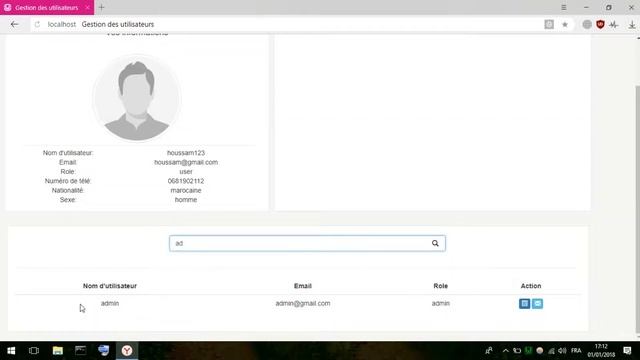640x360 pixels.
Task: Bookmark the page with the star icon
Action: [565, 24]
